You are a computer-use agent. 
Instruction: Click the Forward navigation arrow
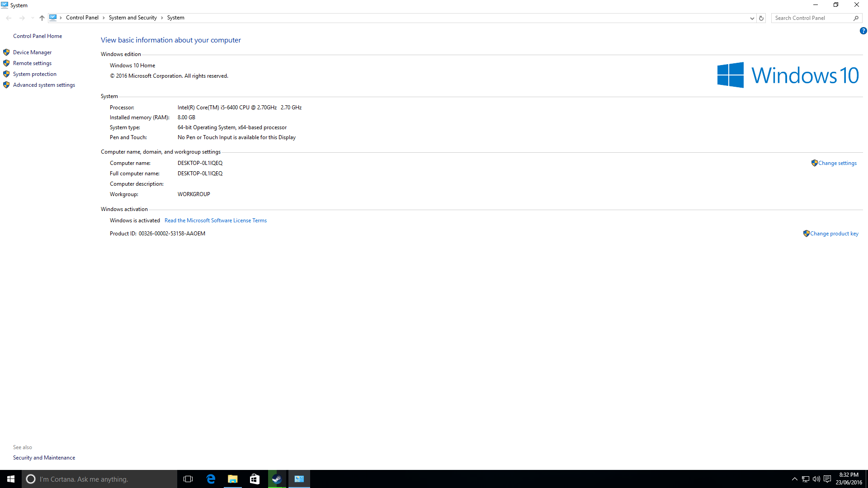pyautogui.click(x=22, y=18)
